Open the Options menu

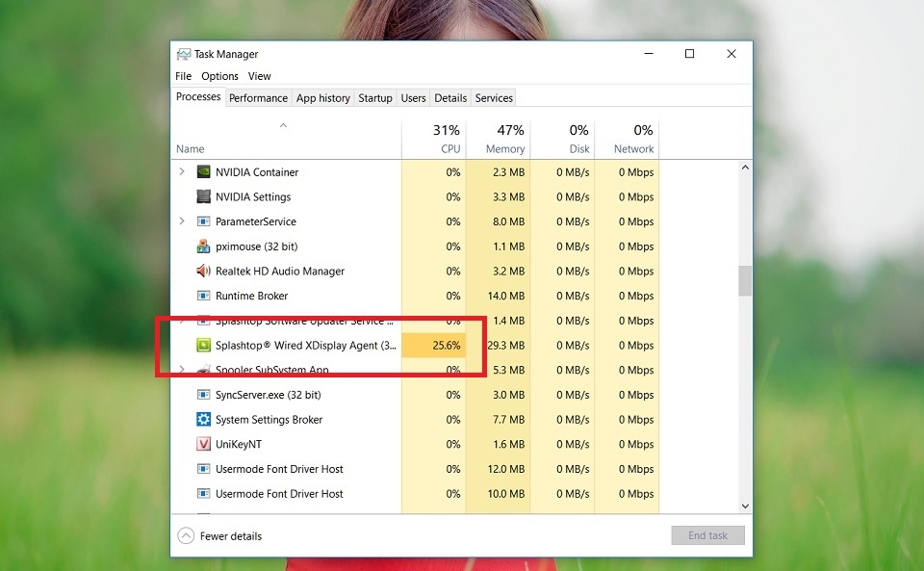(x=219, y=76)
